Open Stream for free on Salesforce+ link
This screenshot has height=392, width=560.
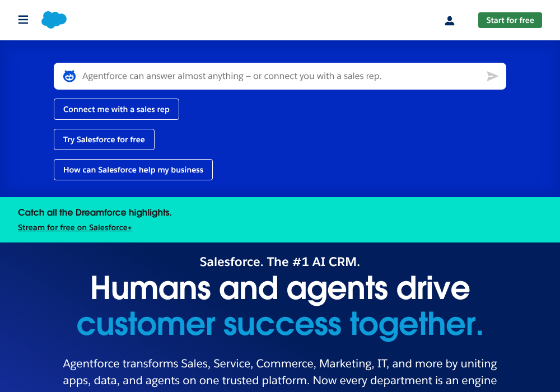[74, 227]
